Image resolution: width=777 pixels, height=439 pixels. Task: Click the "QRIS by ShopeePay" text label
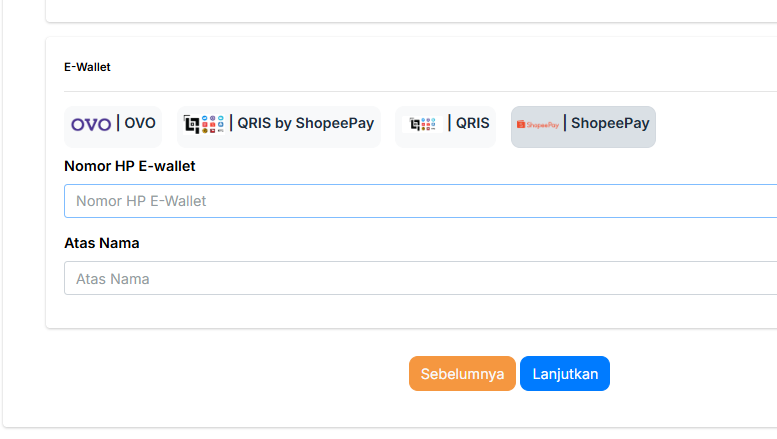(305, 124)
